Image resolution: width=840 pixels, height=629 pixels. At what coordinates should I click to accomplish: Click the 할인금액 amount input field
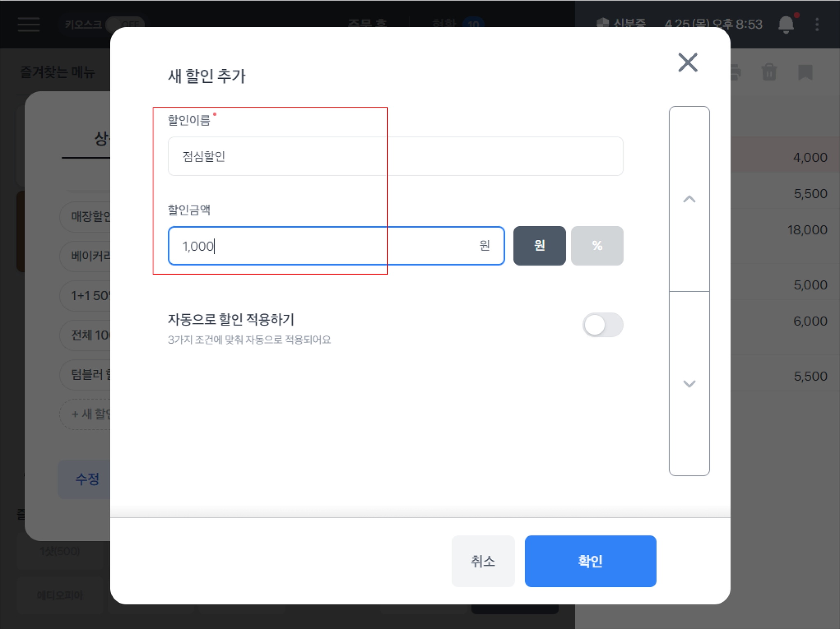click(x=328, y=246)
